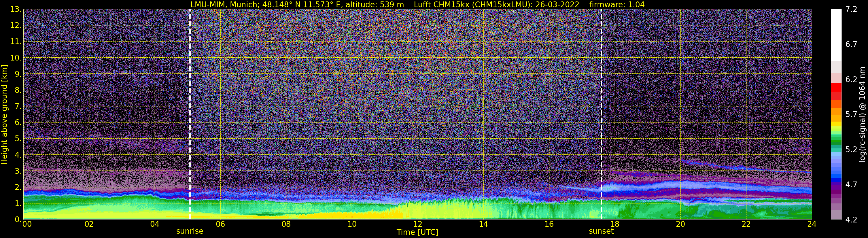Click the "06" time axis tick label

click(x=220, y=224)
